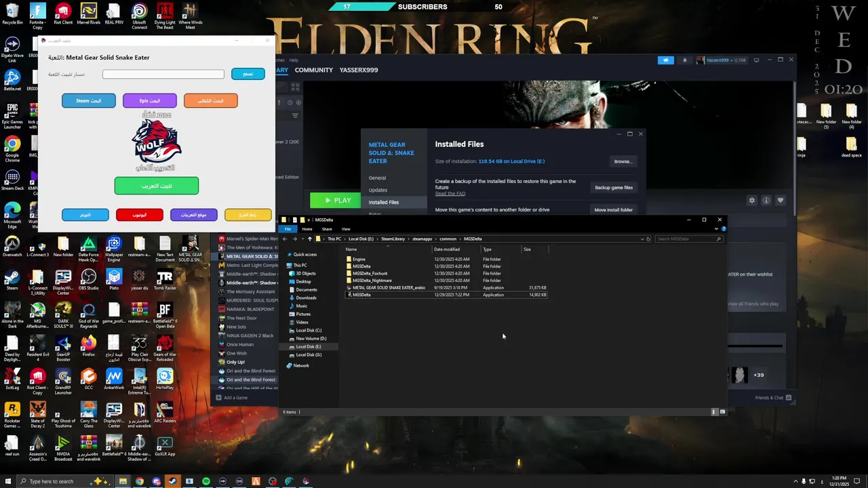Click the install path text field
Image resolution: width=868 pixels, height=488 pixels.
[x=163, y=74]
